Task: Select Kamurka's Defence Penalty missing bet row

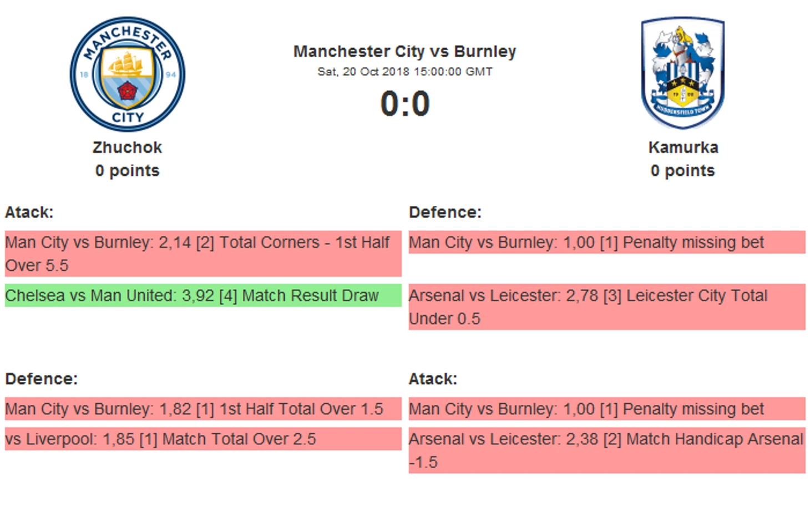Action: [x=607, y=242]
